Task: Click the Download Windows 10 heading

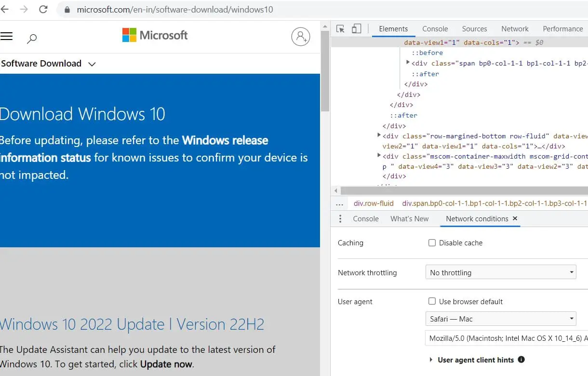Action: (82, 114)
